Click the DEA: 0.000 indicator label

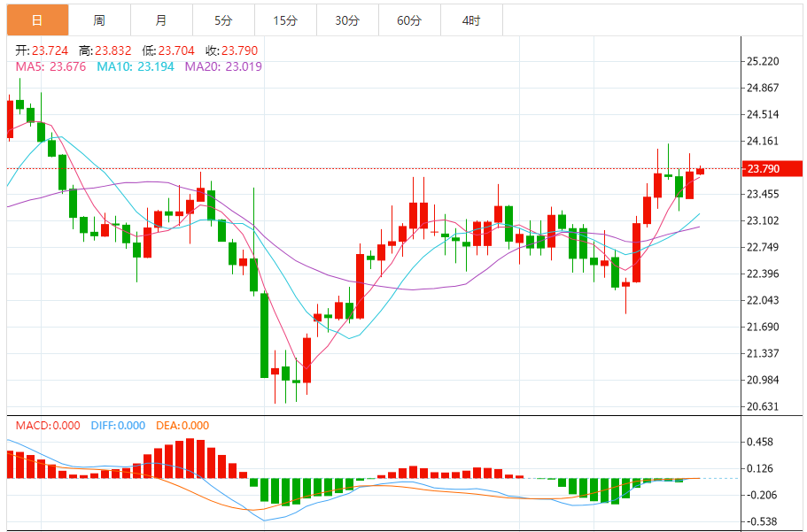pos(182,426)
